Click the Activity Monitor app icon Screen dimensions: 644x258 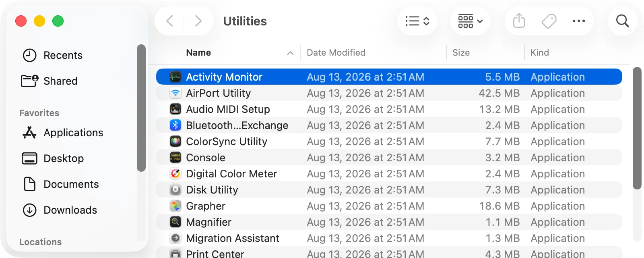click(x=175, y=77)
